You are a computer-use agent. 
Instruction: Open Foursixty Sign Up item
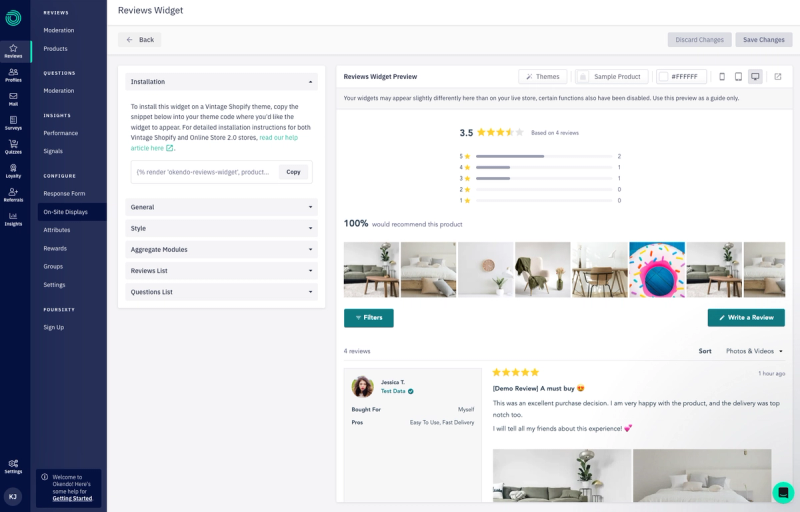(x=54, y=327)
